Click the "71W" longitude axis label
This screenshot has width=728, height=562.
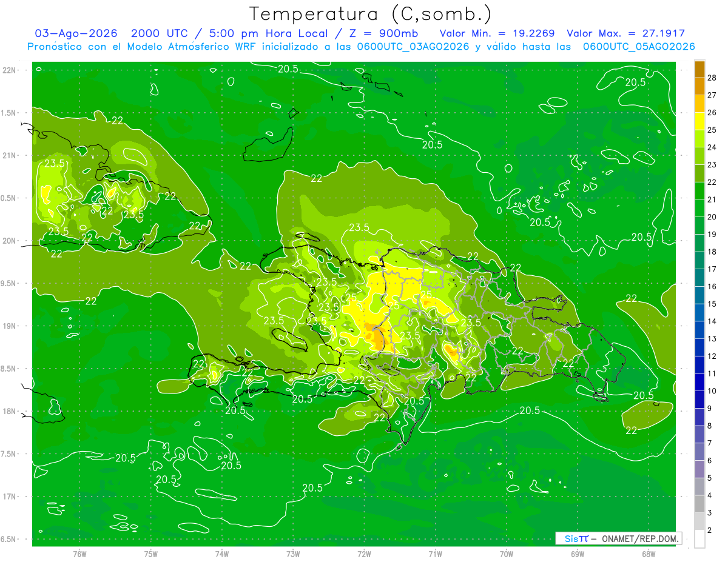[x=435, y=554]
